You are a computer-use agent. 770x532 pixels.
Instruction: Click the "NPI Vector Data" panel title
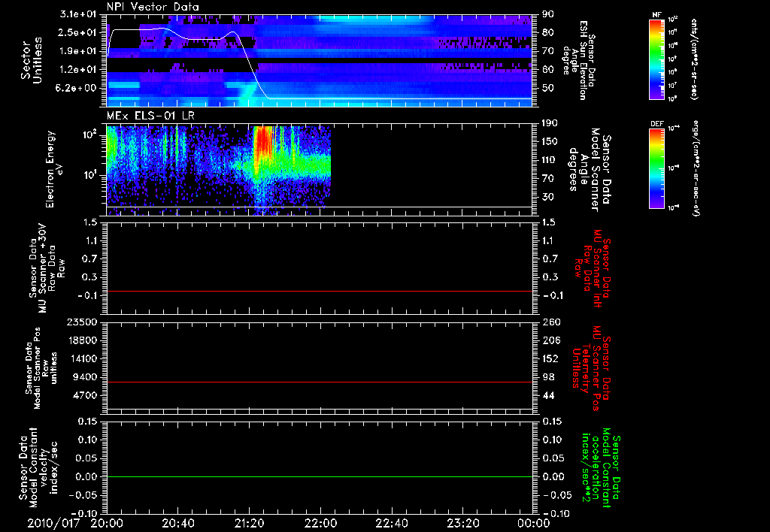click(x=153, y=7)
